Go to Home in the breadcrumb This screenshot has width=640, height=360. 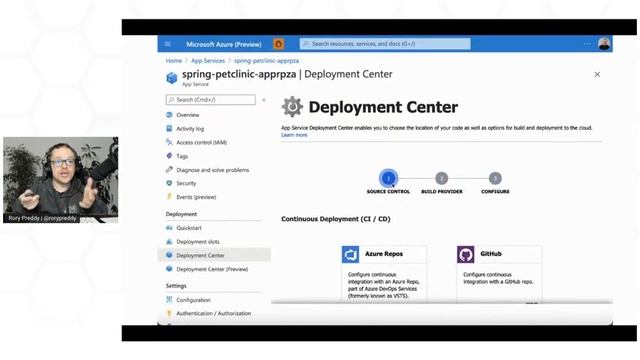click(x=174, y=61)
